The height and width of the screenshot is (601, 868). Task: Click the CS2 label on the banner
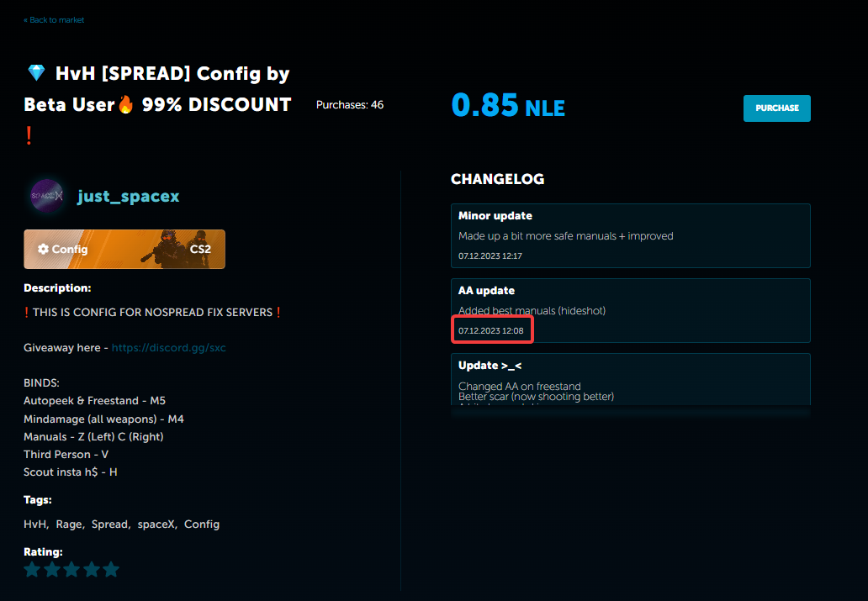pyautogui.click(x=202, y=250)
